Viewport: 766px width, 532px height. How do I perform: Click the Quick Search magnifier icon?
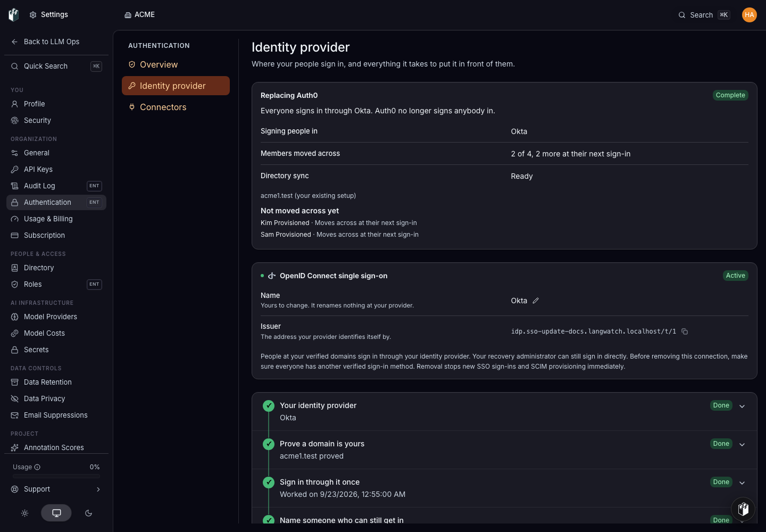15,66
